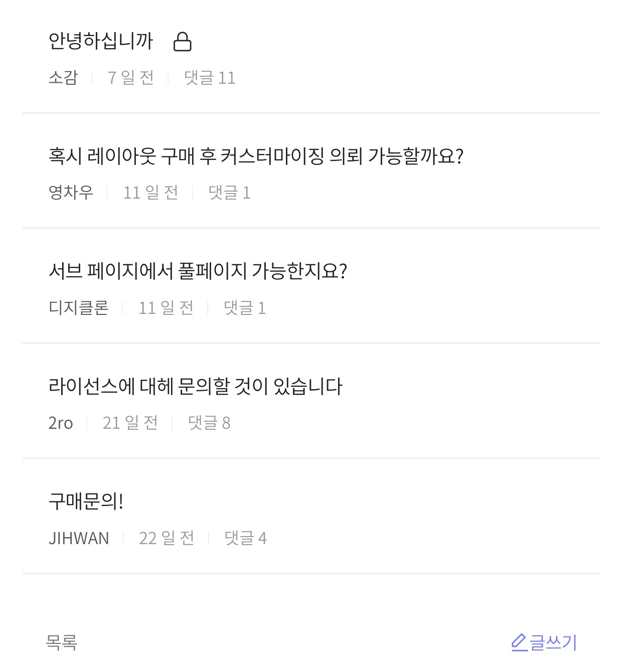Click the author name 2ro

[x=61, y=423]
